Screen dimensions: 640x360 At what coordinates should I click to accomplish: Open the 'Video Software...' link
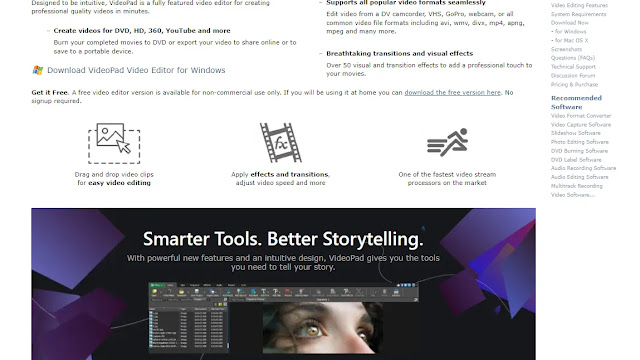(x=572, y=195)
